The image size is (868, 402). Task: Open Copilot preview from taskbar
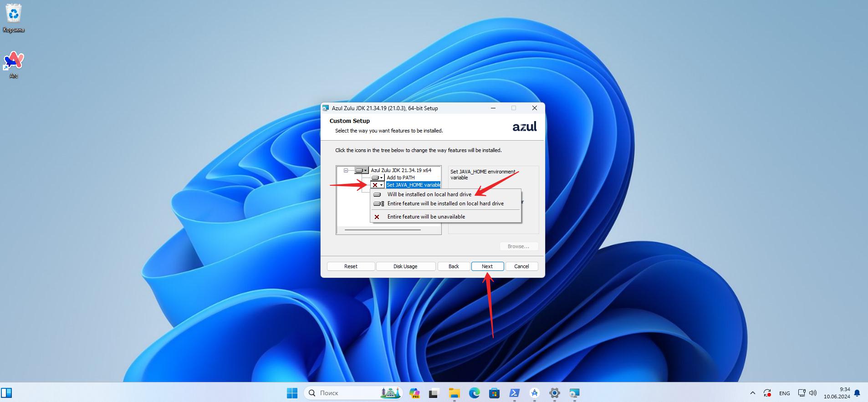point(414,393)
